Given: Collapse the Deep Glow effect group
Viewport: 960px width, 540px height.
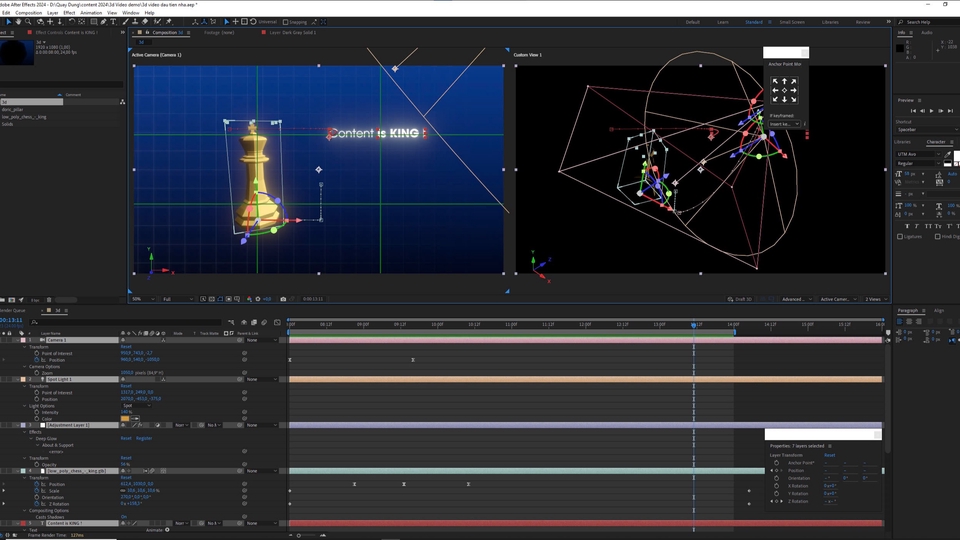Looking at the screenshot, I should [x=31, y=438].
